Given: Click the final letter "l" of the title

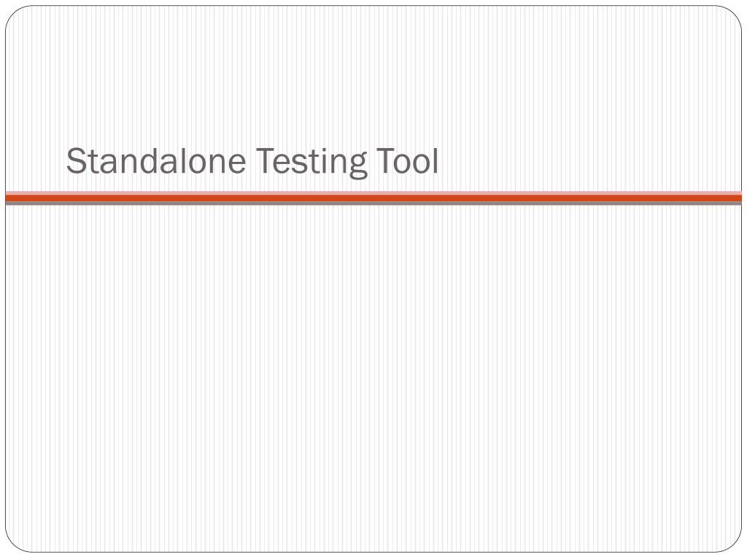Looking at the screenshot, I should coord(435,161).
